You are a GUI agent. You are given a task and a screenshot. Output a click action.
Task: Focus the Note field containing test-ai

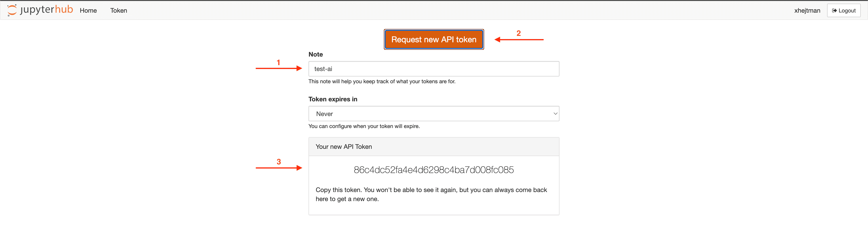point(433,69)
